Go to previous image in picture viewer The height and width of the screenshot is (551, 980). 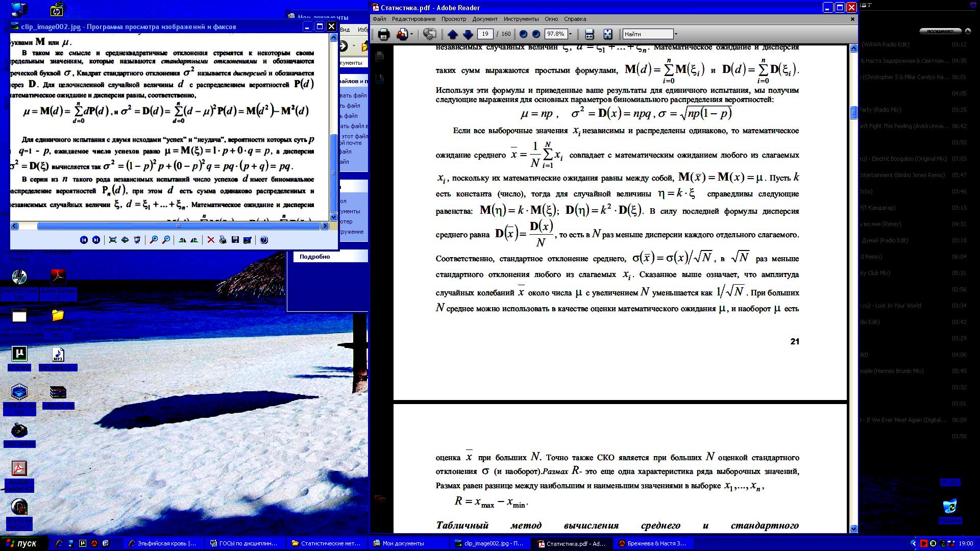[84, 240]
